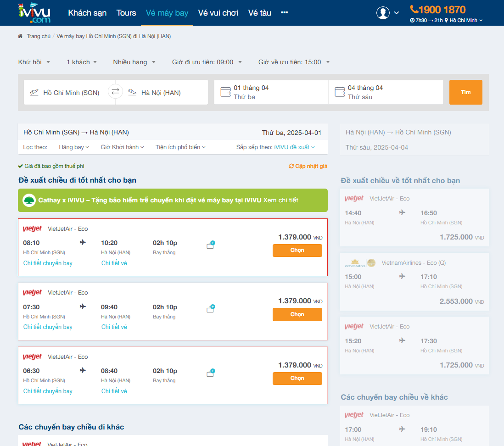Choose the 06:30 flight with Chọn
Image resolution: width=504 pixels, height=446 pixels.
tap(297, 378)
